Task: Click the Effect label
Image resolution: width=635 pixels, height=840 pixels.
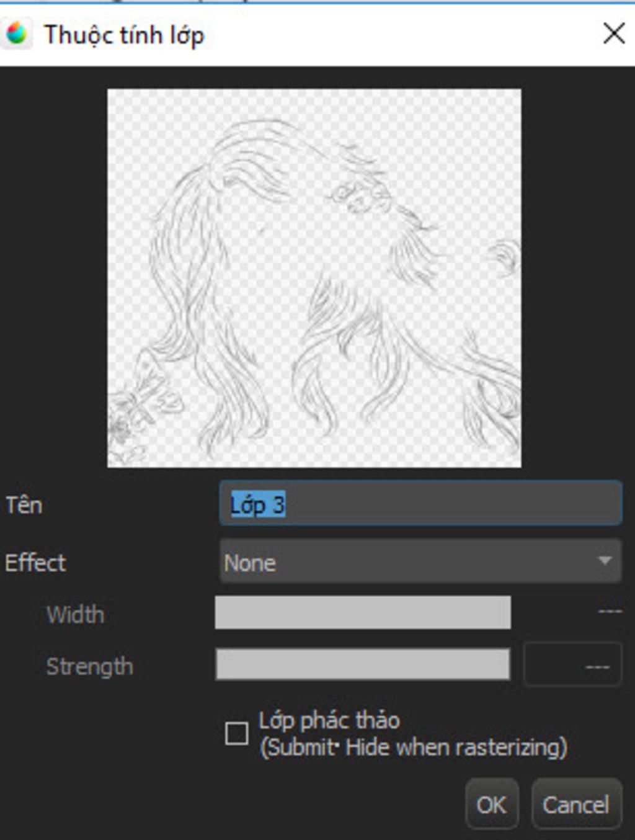Action: tap(35, 563)
